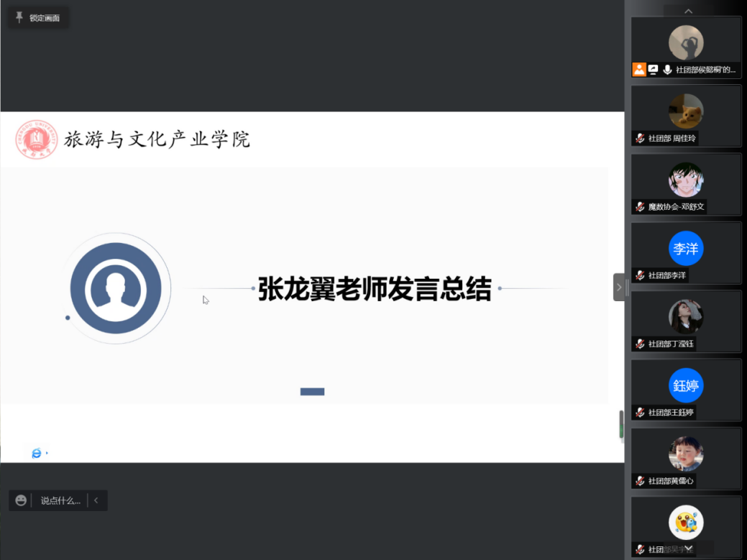
Task: Click muted mic icon for 邓舒文
Action: click(640, 206)
